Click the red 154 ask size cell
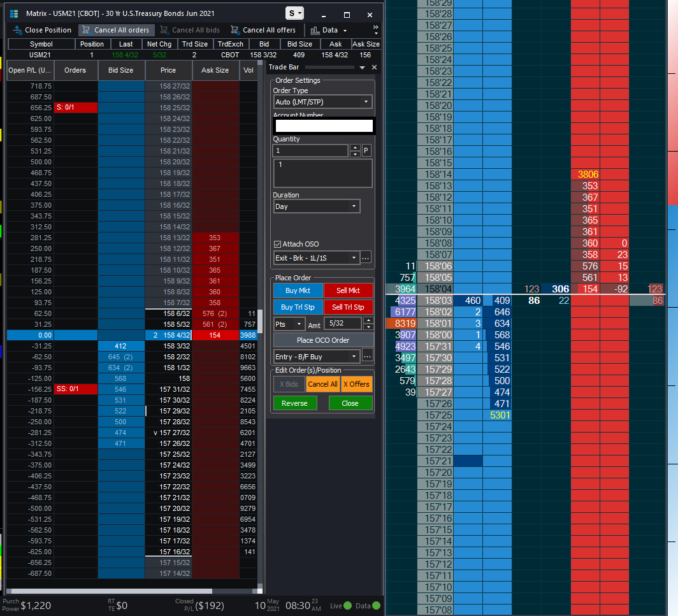This screenshot has height=616, width=678. [x=215, y=335]
